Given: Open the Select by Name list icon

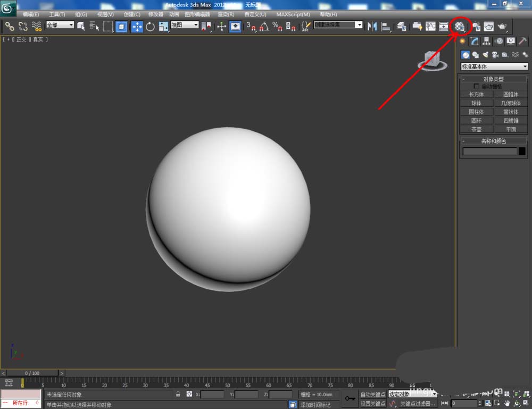Looking at the screenshot, I should [x=95, y=26].
